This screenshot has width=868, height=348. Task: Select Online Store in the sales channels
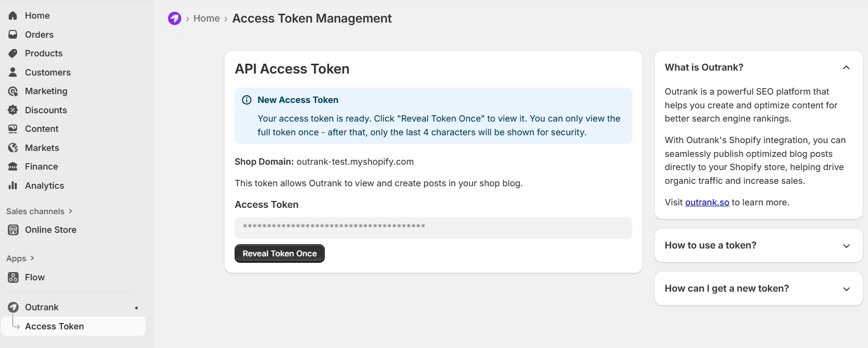coord(50,229)
